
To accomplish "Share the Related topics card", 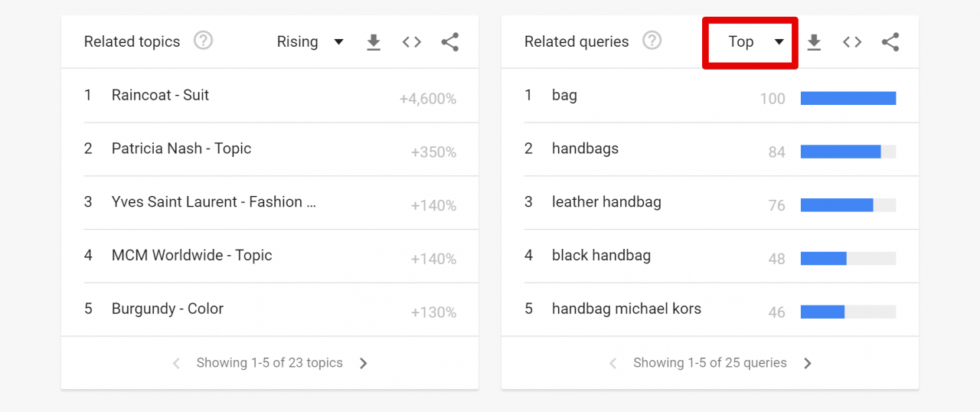I will [450, 42].
